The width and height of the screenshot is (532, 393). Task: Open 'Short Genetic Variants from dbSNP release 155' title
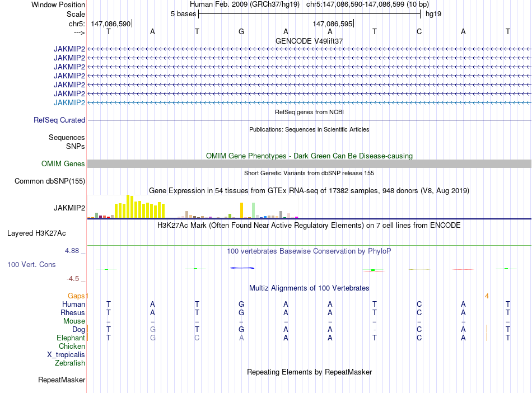tap(309, 173)
